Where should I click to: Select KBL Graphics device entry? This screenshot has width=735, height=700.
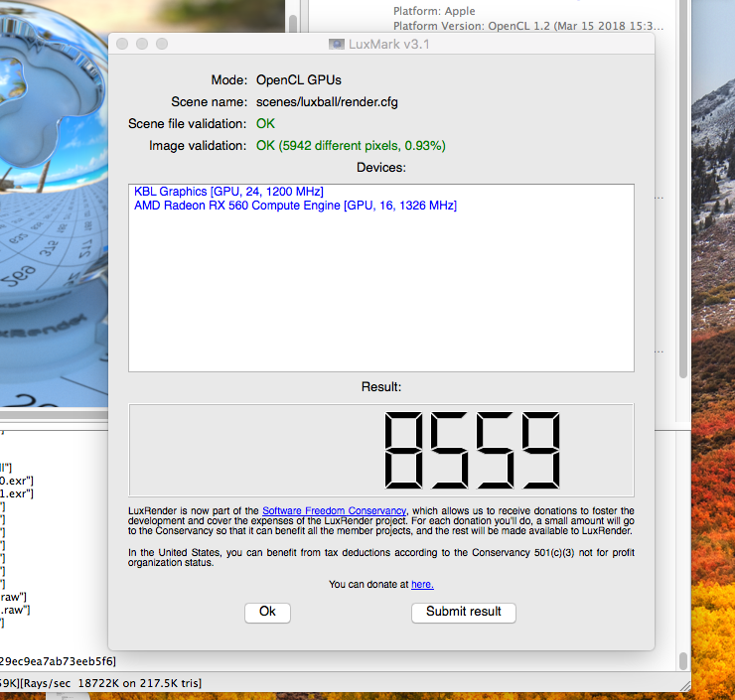coord(228,192)
